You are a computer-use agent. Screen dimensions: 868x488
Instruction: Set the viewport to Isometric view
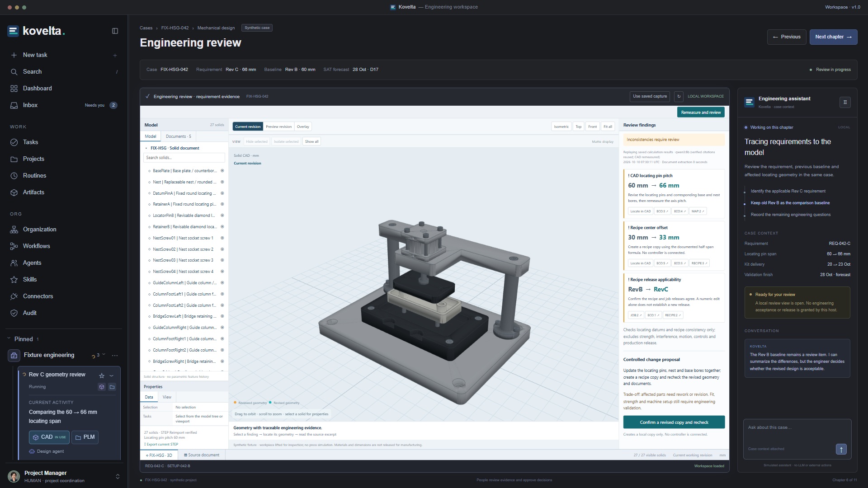pos(561,127)
